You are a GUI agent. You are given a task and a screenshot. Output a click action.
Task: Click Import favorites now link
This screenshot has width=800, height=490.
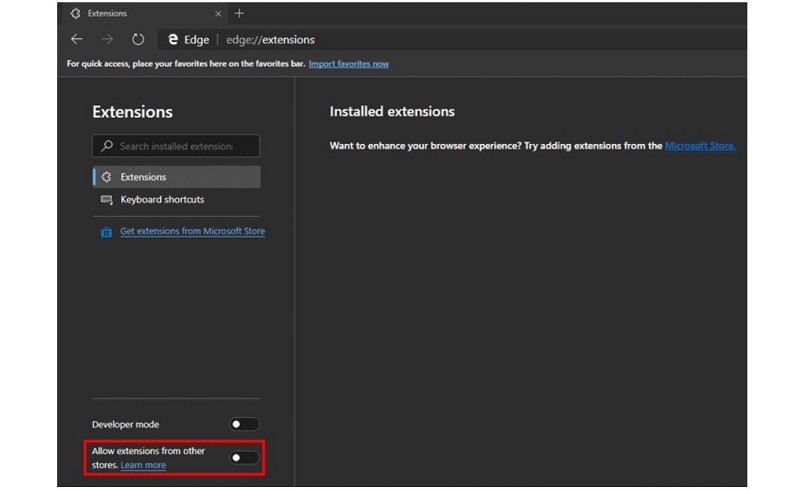(x=348, y=64)
